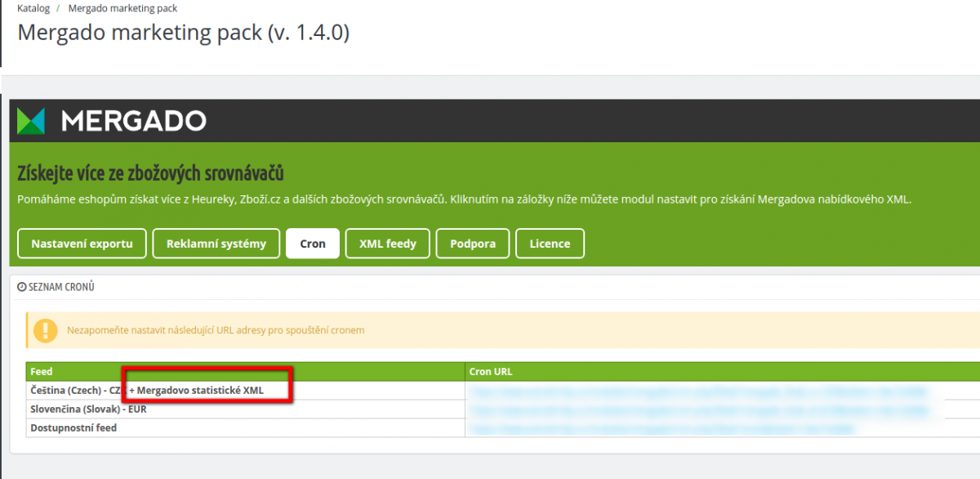Click the clock icon beside SEZNAM CRONŮ
Image resolution: width=980 pixels, height=479 pixels.
[22, 288]
